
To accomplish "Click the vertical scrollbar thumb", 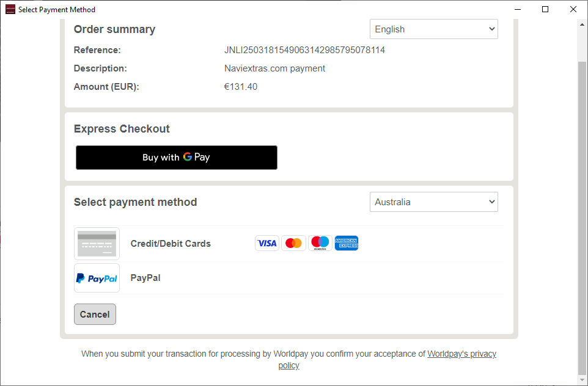I will tap(582, 217).
